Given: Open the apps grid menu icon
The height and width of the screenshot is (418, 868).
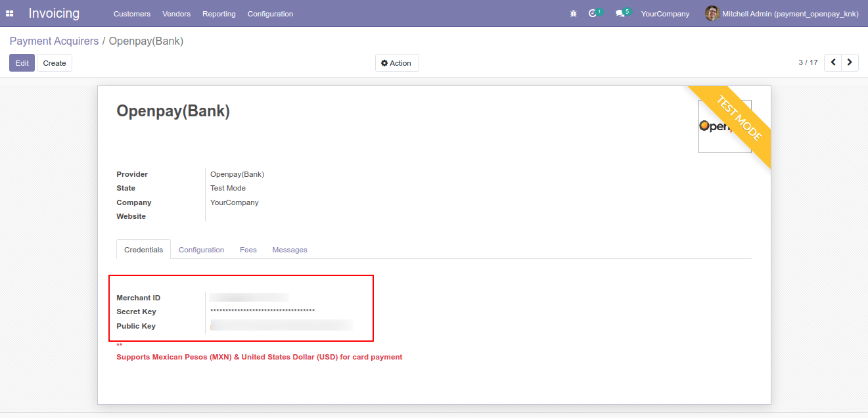Looking at the screenshot, I should pyautogui.click(x=10, y=13).
